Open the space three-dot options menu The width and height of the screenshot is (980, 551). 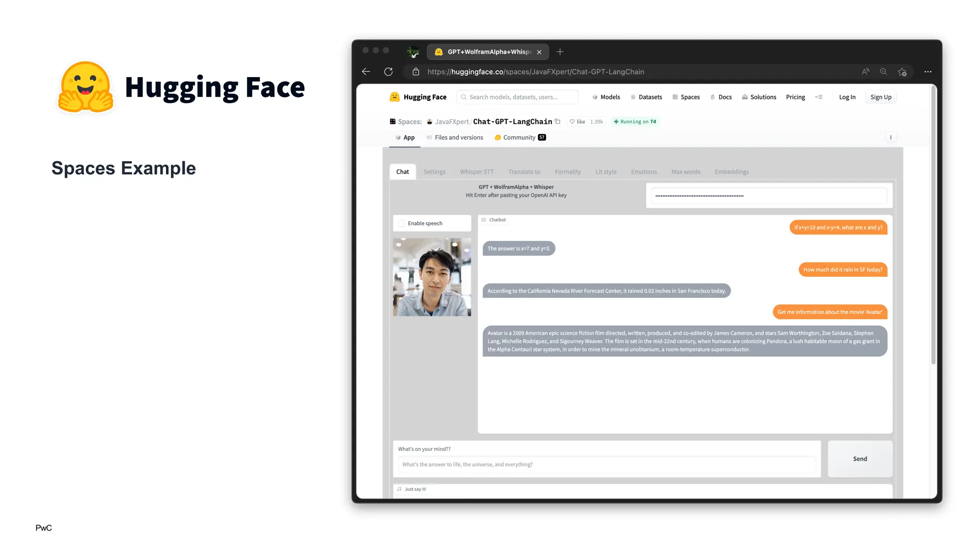click(x=891, y=137)
